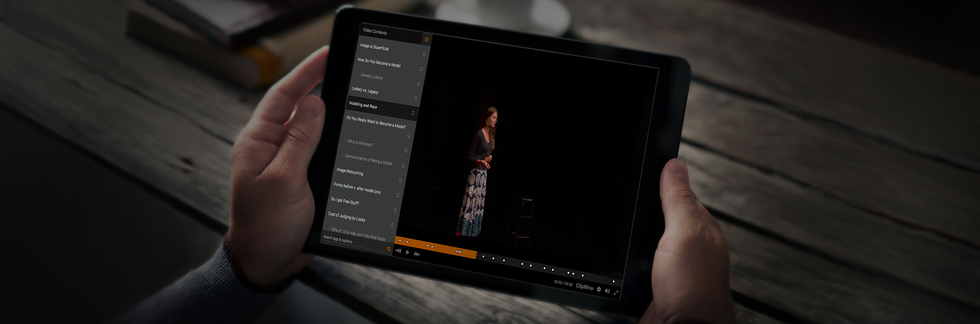Toggle the Video Contents hamburger menu icon

click(x=426, y=39)
